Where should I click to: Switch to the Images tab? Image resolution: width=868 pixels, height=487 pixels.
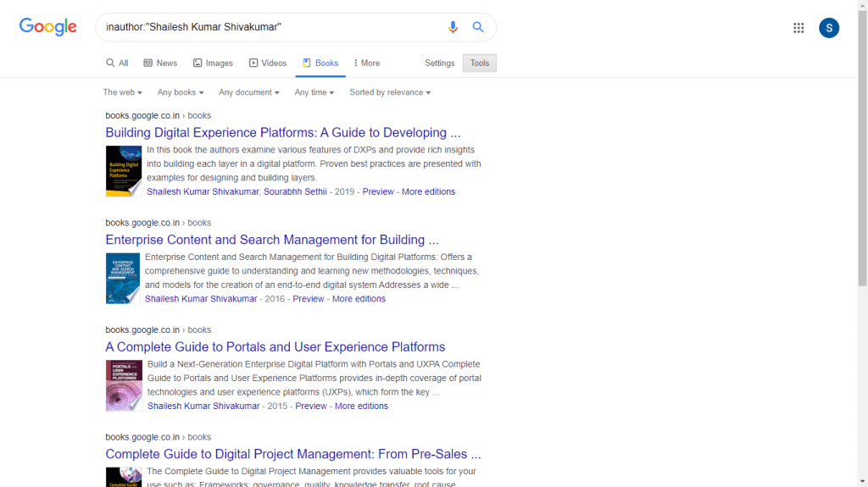point(213,64)
